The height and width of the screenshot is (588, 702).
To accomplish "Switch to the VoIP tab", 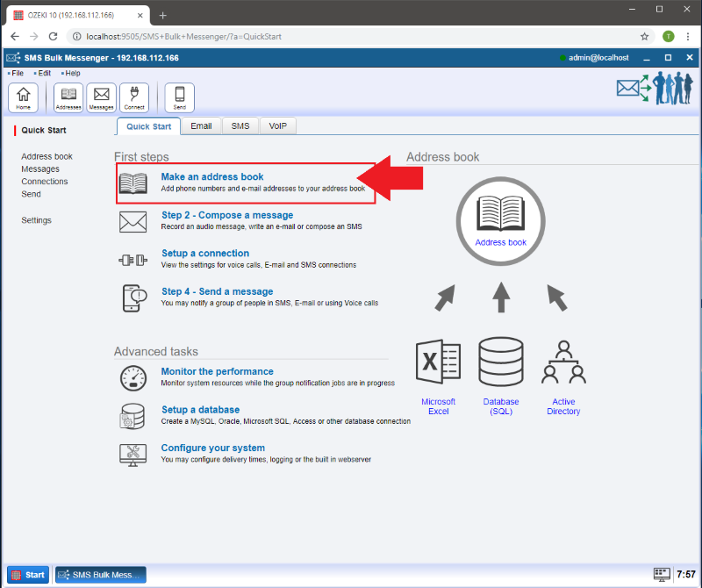I will pos(277,125).
